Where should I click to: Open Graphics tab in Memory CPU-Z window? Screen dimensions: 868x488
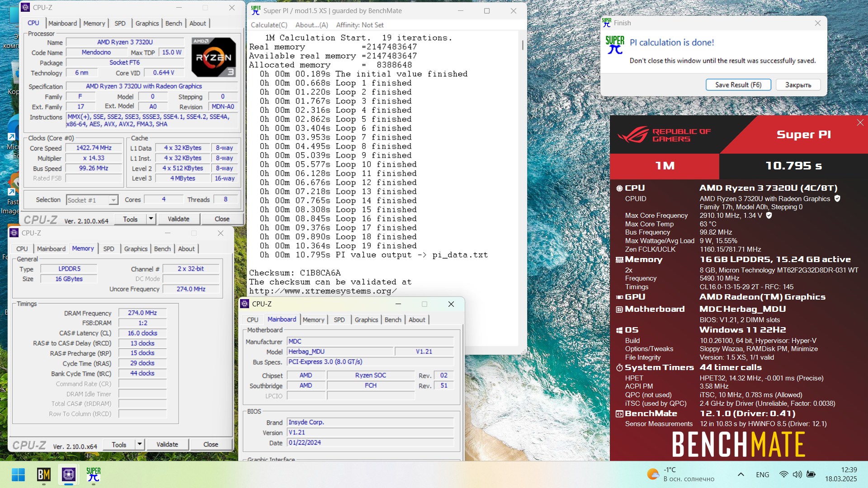click(136, 249)
